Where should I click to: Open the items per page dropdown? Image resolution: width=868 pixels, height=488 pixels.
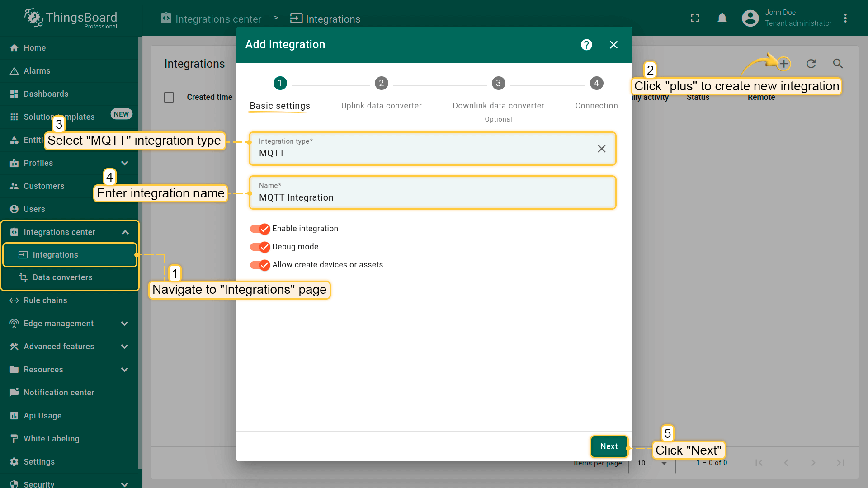[651, 463]
